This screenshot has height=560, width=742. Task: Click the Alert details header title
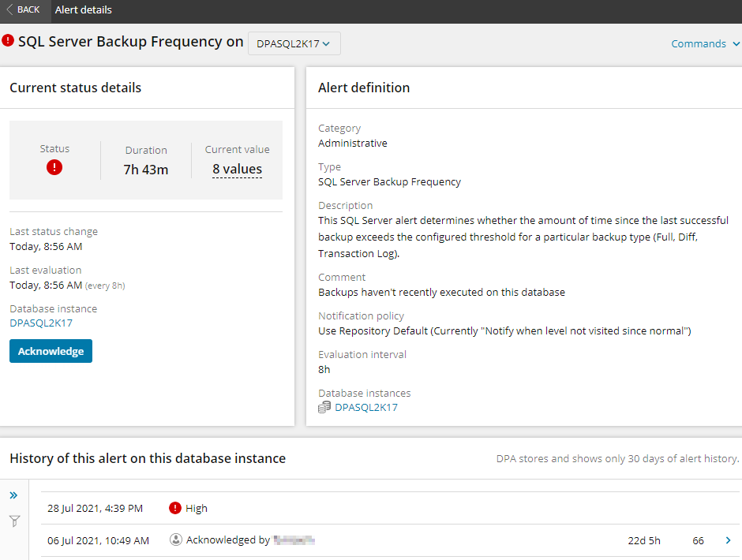click(84, 10)
